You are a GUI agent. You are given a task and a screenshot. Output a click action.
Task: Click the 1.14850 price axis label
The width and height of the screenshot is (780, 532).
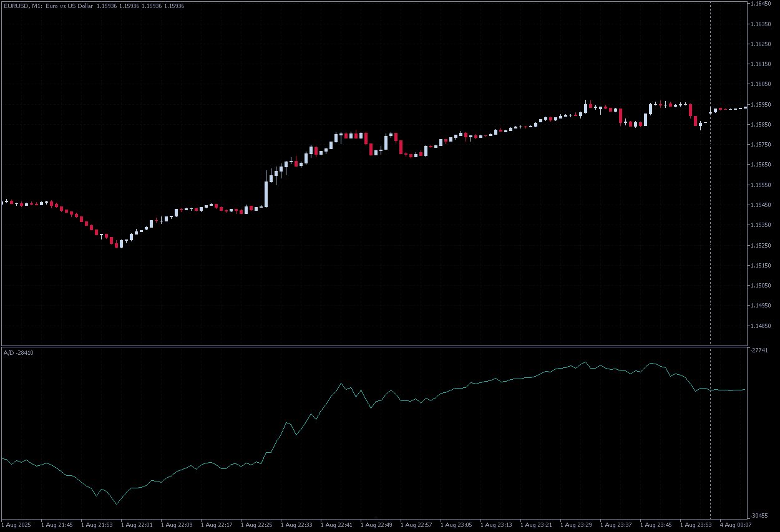coord(762,326)
